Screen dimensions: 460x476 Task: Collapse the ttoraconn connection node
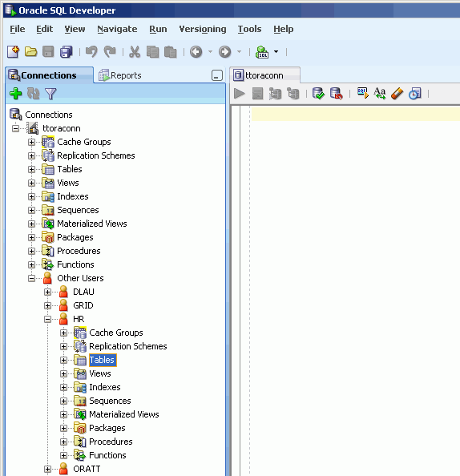click(15, 128)
